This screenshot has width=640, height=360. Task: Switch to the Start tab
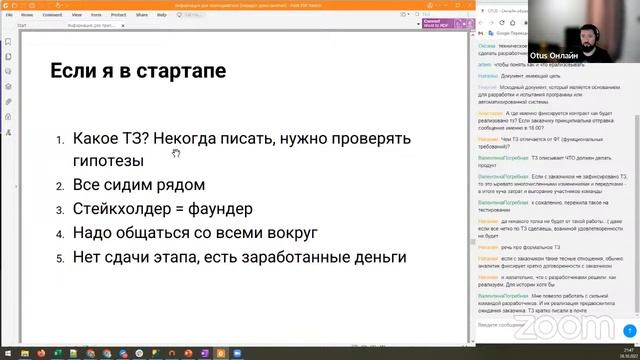pos(22,25)
